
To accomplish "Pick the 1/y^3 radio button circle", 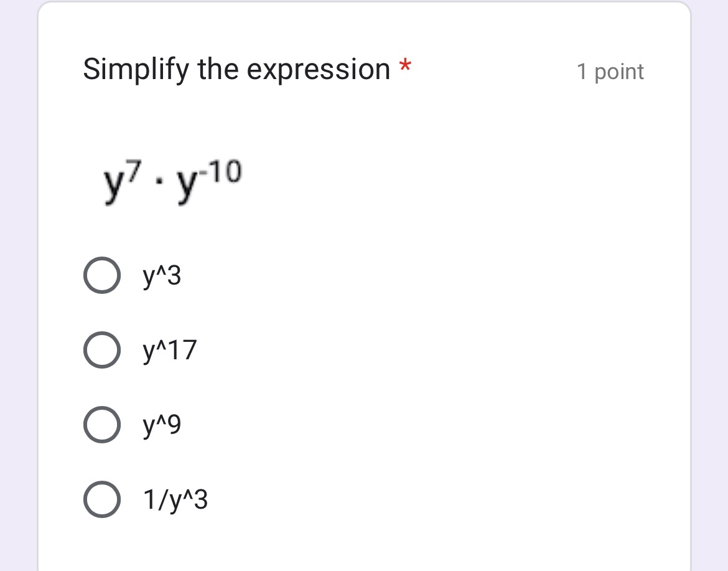I will point(102,499).
